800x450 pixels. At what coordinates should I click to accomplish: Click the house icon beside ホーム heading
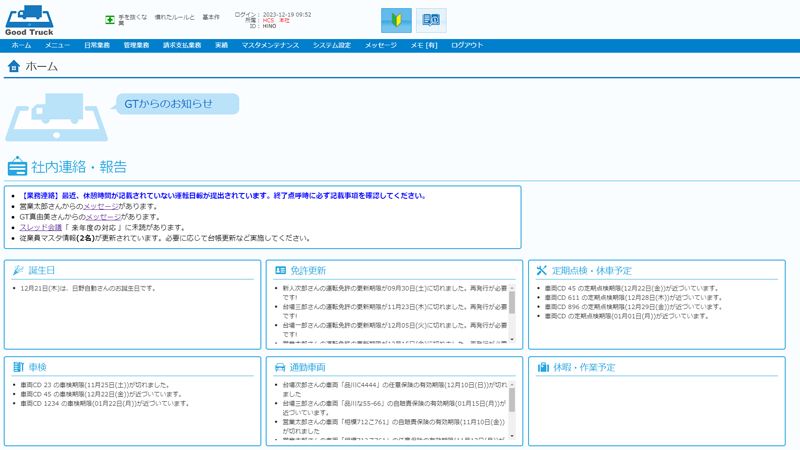[13, 66]
